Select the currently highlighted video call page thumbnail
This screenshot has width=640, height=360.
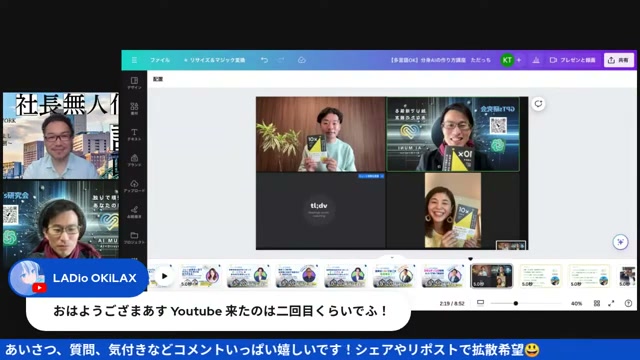pos(492,276)
